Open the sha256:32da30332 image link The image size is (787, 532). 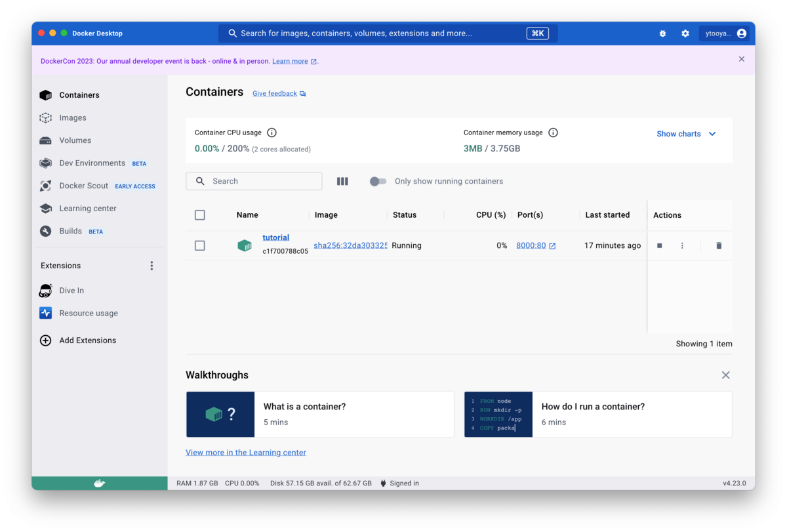tap(350, 245)
